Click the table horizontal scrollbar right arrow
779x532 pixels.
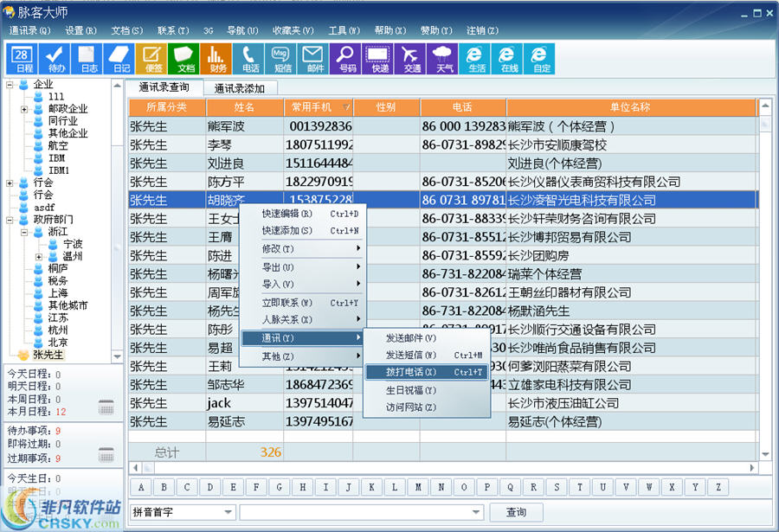tap(751, 468)
